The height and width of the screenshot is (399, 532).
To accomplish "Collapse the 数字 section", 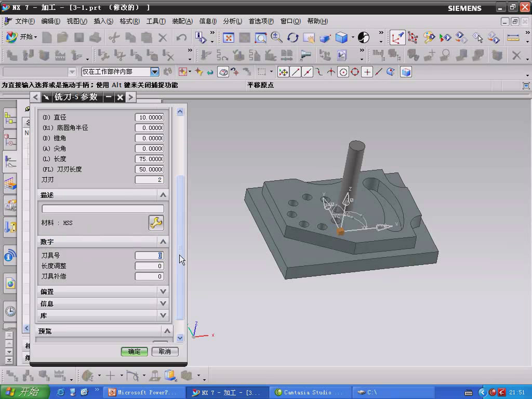I will click(163, 242).
